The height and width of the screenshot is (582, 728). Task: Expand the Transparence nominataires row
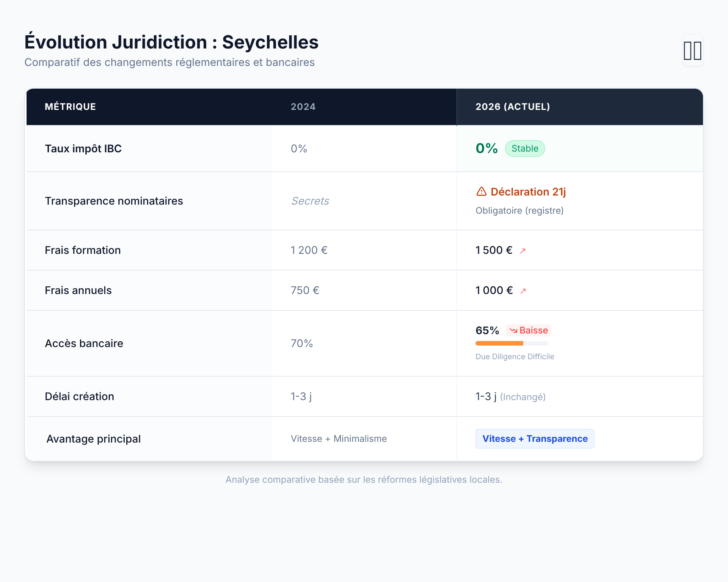[x=114, y=201]
